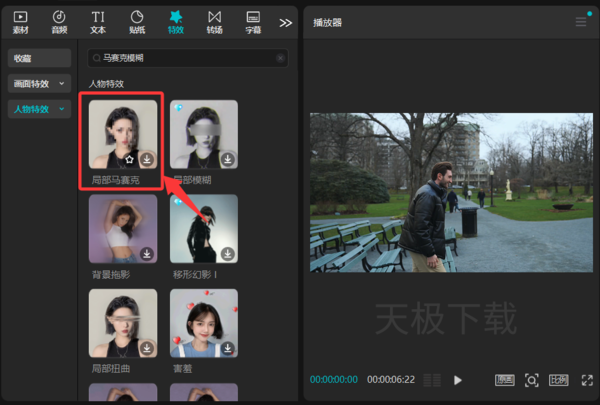
Task: Open the 素材 media tab
Action: 21,21
